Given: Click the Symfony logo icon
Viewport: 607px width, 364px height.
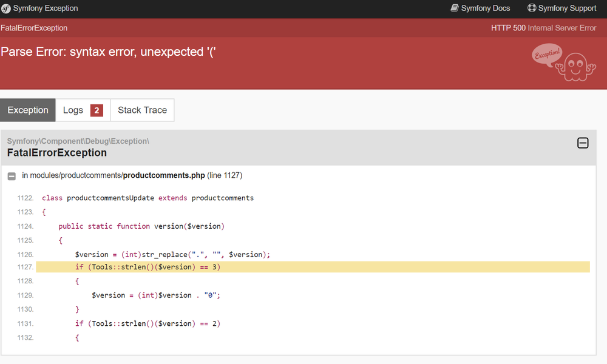Looking at the screenshot, I should click(x=6, y=8).
